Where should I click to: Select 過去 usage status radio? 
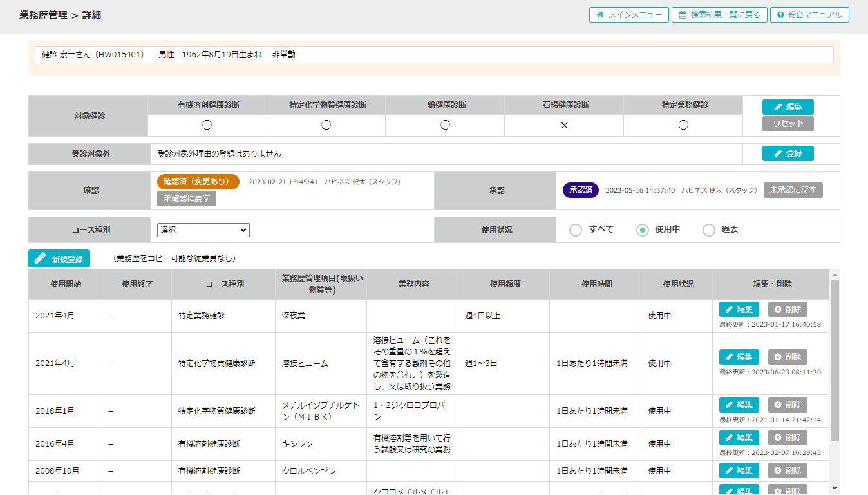point(708,230)
